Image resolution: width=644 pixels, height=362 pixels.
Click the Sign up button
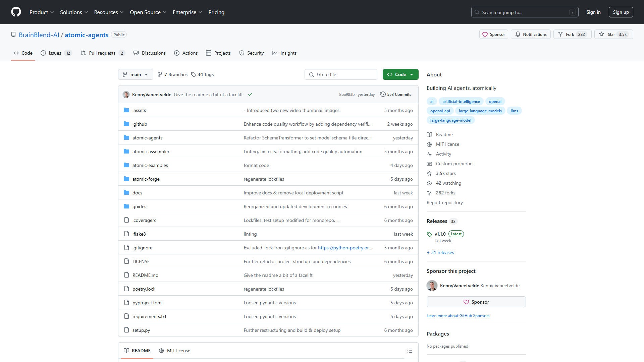pyautogui.click(x=621, y=12)
